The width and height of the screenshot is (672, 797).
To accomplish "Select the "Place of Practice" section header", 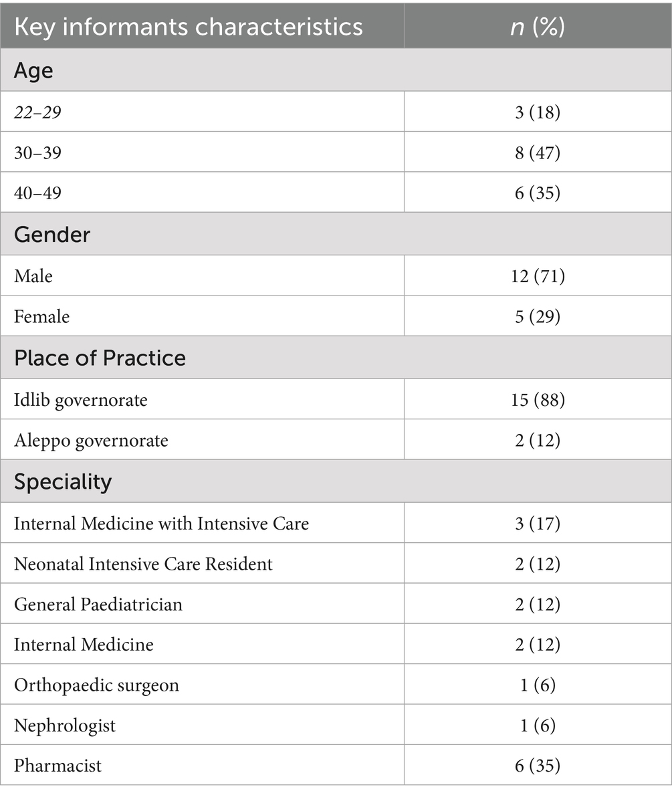I will [100, 358].
